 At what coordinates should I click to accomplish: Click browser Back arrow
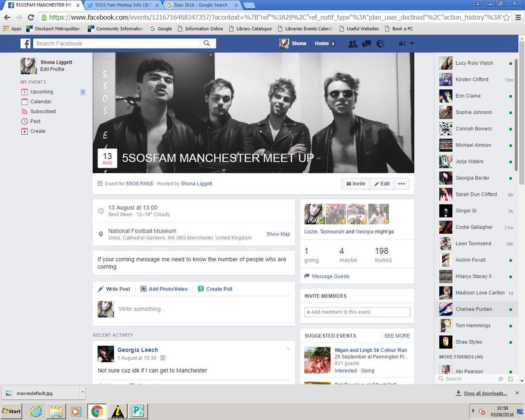7,17
